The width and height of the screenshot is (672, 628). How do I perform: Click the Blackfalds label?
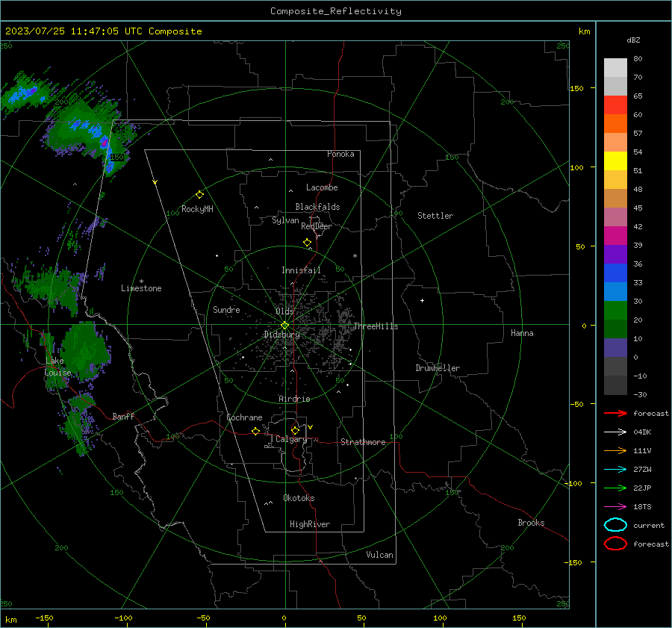click(317, 207)
